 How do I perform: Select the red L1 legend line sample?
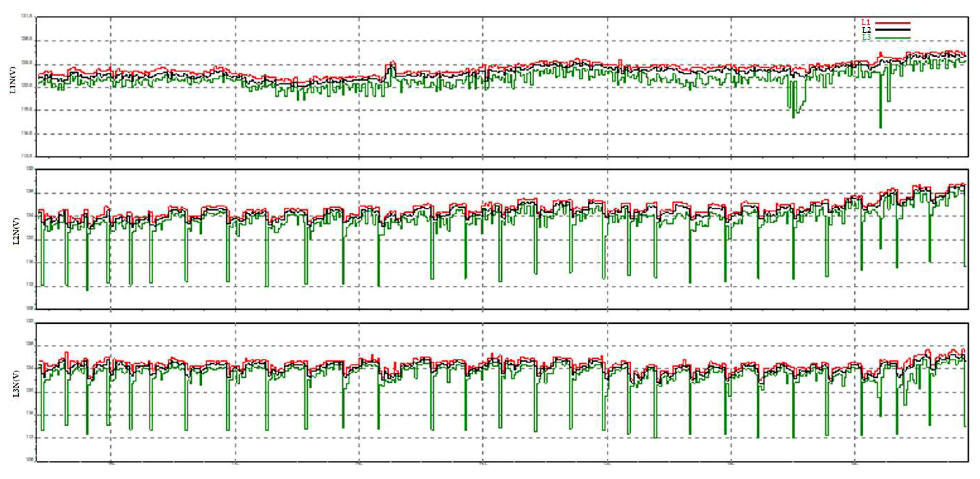[x=893, y=23]
